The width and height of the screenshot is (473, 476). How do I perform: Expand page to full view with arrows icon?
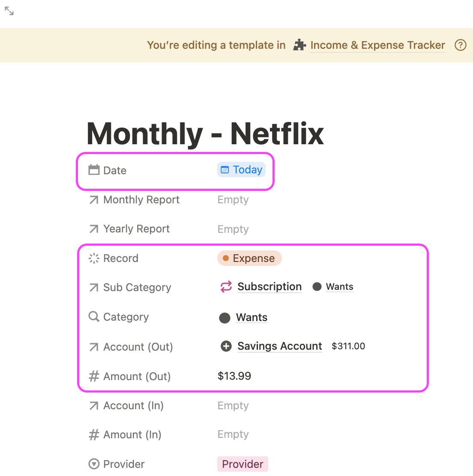9,11
